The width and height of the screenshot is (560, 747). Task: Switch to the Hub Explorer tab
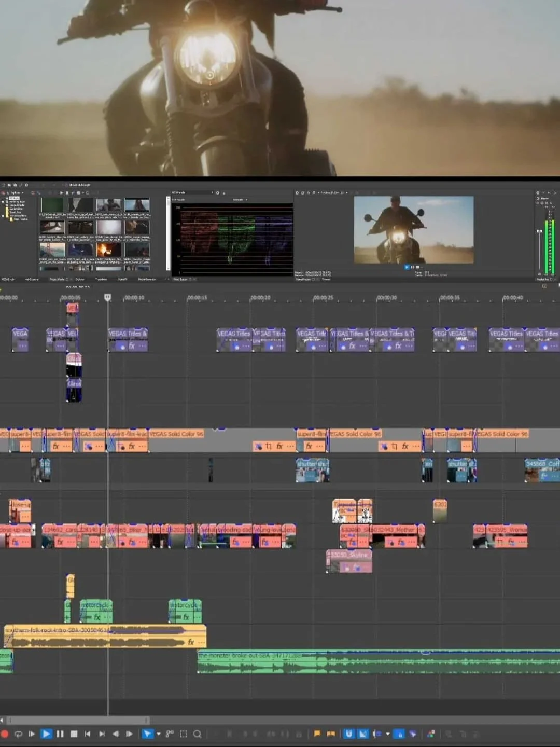tap(32, 279)
